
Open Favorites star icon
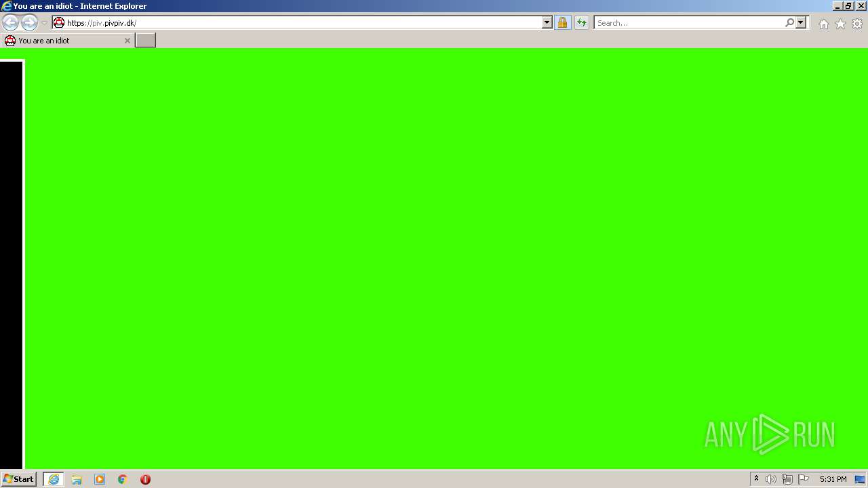[x=840, y=24]
